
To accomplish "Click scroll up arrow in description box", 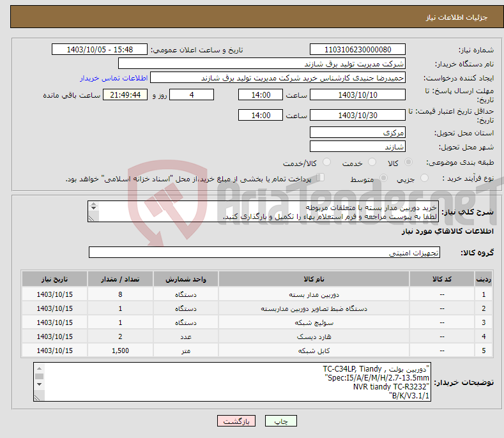I will [x=93, y=204].
